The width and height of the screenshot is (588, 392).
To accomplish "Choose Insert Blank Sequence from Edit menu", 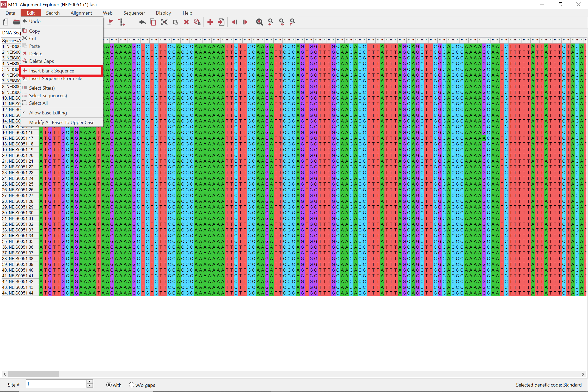I will [62, 71].
